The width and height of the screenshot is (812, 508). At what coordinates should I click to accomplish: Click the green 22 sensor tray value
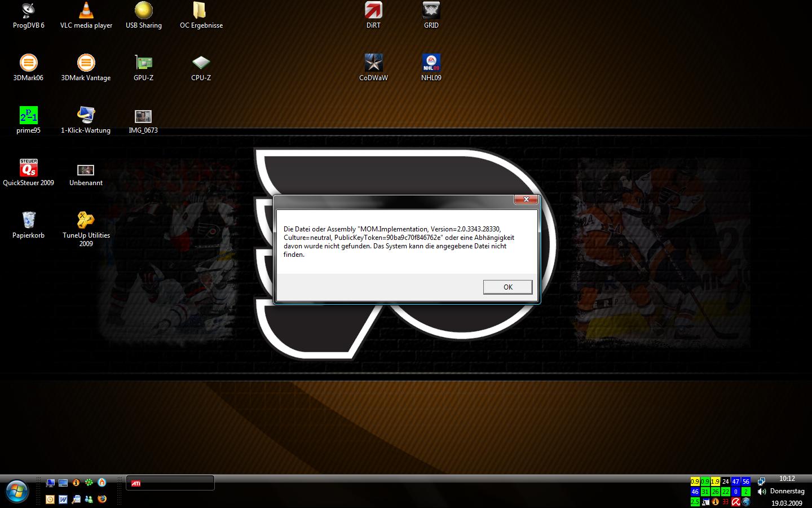click(726, 492)
